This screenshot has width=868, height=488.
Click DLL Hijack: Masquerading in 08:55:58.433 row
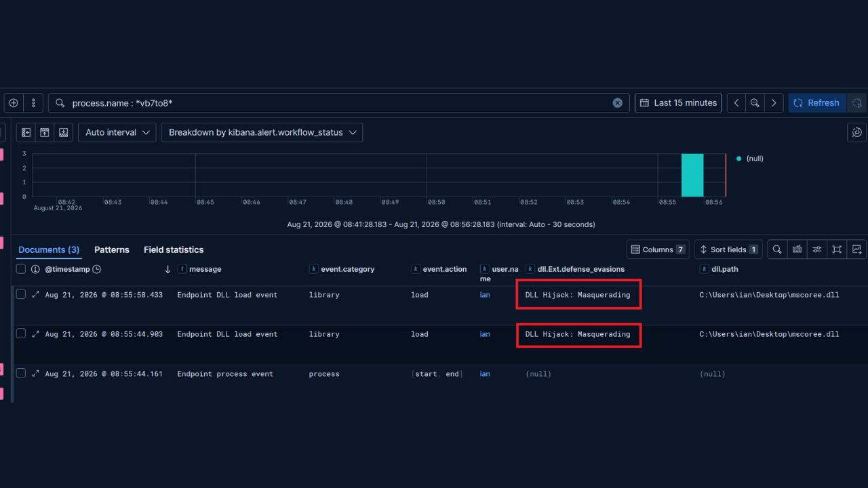(x=578, y=295)
